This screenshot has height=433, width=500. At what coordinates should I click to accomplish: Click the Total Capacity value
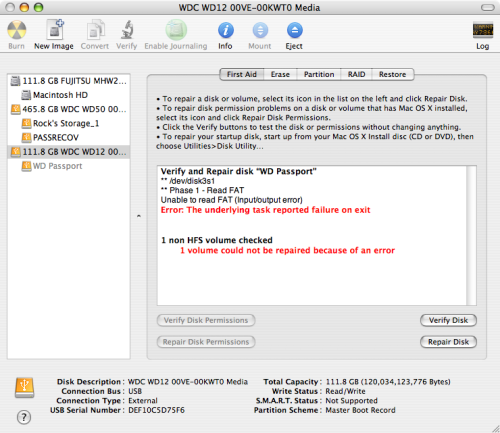(388, 382)
